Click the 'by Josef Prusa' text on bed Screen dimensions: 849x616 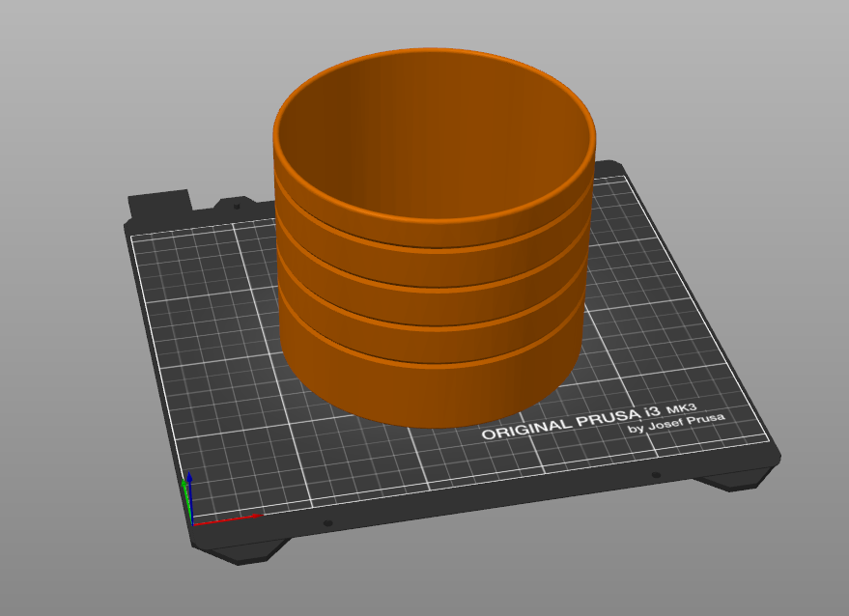[x=676, y=423]
